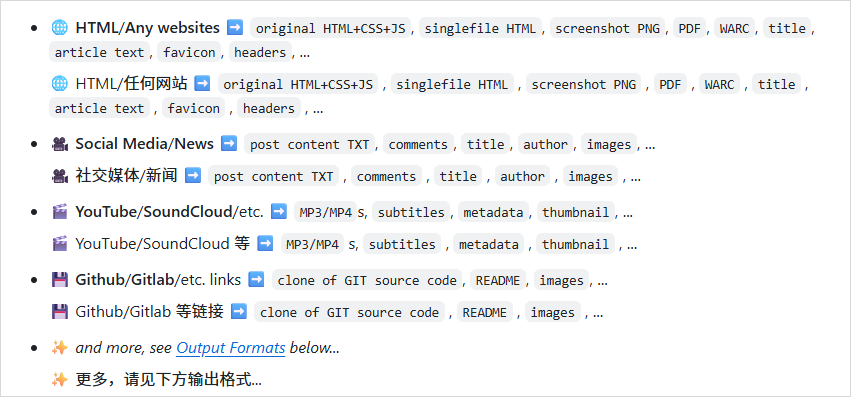This screenshot has height=397, width=851.
Task: Click 'comments' tag in Social Media/News line
Action: 418,144
